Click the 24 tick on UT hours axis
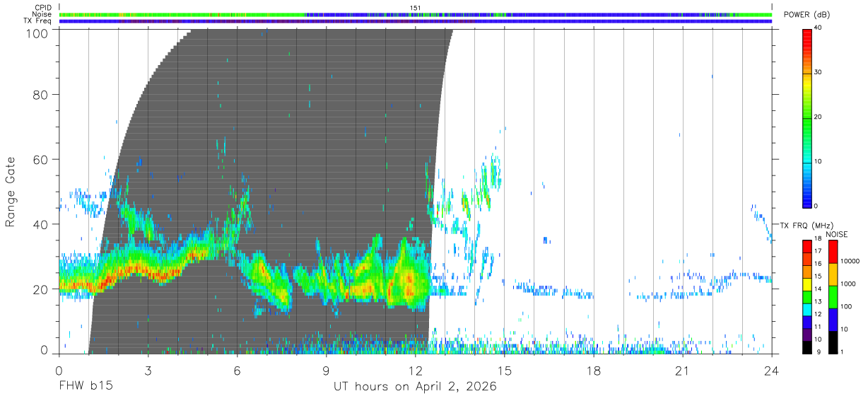The width and height of the screenshot is (868, 401). [x=771, y=371]
